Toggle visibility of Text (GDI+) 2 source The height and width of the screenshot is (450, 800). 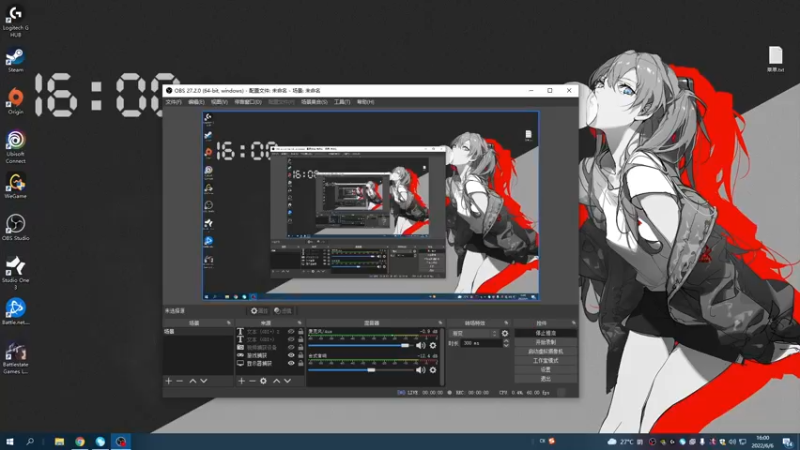pyautogui.click(x=291, y=332)
